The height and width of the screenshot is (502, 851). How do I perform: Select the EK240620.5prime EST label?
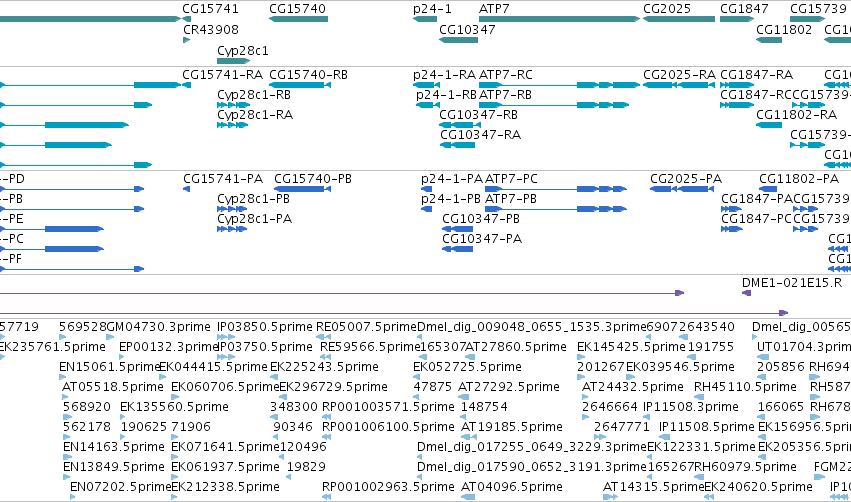(758, 487)
